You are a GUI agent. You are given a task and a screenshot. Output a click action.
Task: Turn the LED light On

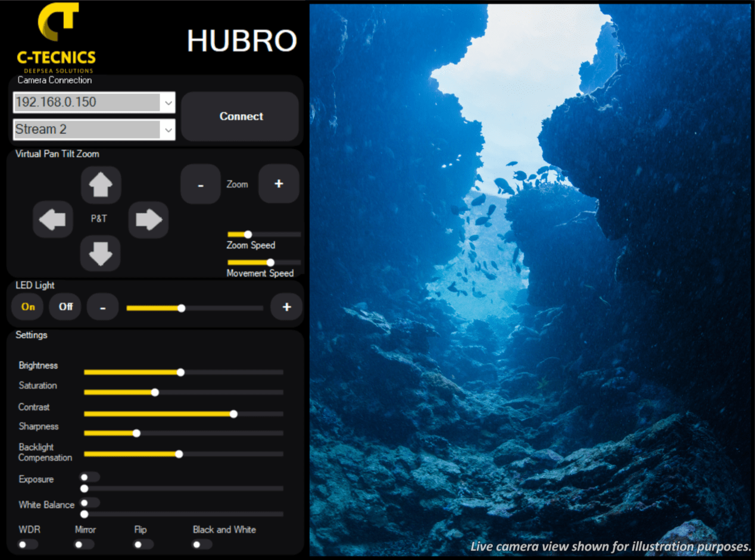(x=28, y=307)
